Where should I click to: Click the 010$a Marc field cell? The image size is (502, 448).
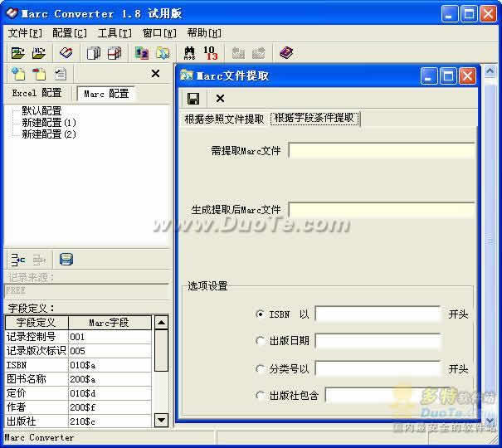pos(110,365)
